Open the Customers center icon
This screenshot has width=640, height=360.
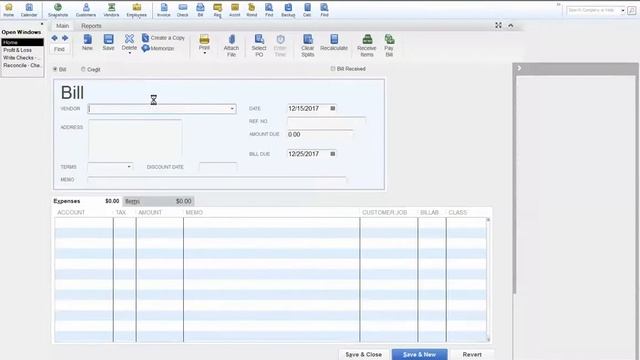pyautogui.click(x=86, y=10)
